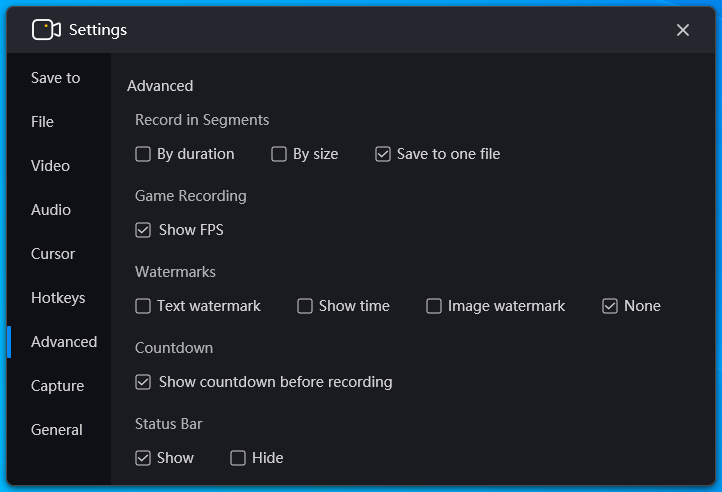Toggle Show countdown before recording

[x=143, y=382]
